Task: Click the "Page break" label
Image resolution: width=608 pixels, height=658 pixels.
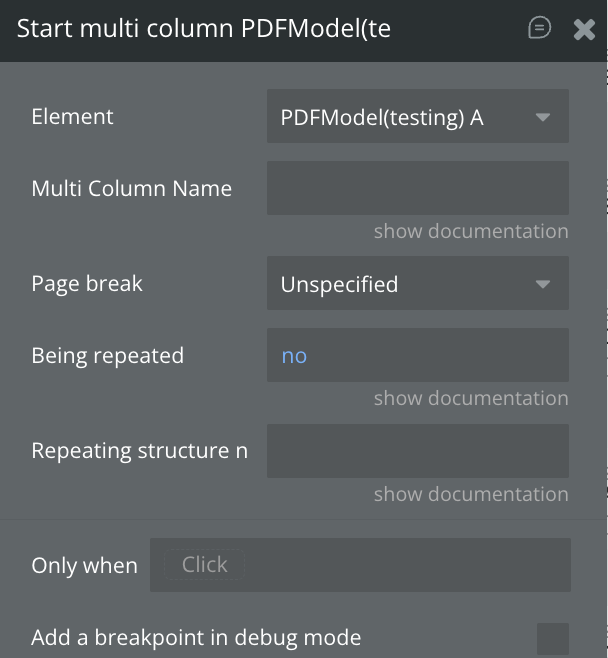Action: pyautogui.click(x=87, y=283)
